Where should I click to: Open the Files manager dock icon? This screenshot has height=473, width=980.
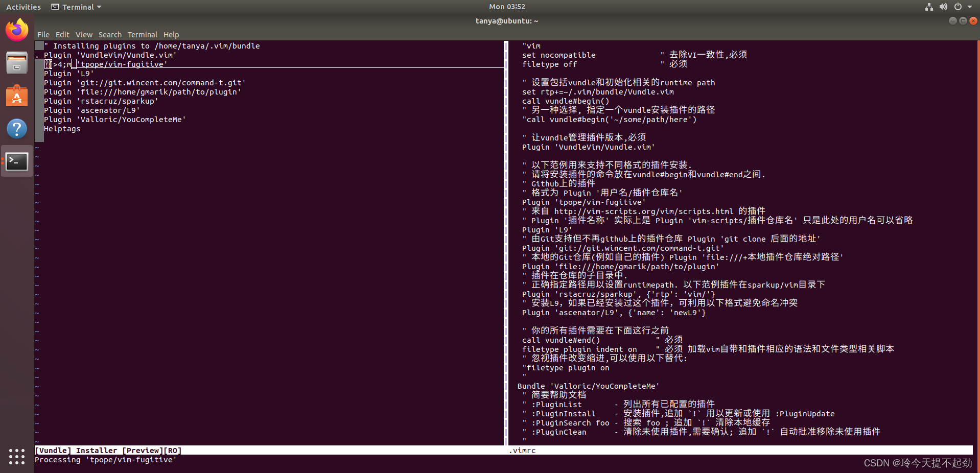(x=17, y=63)
